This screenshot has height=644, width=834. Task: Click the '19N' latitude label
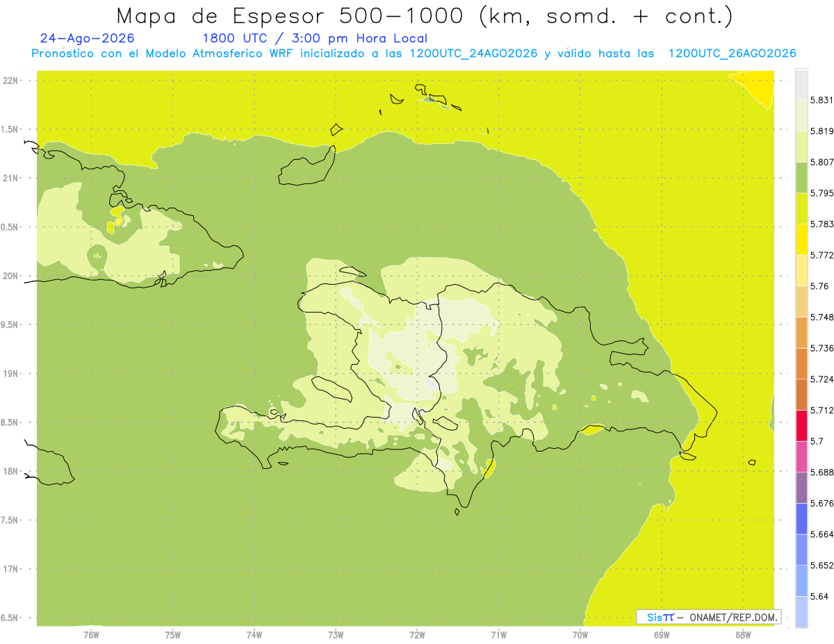coord(10,374)
